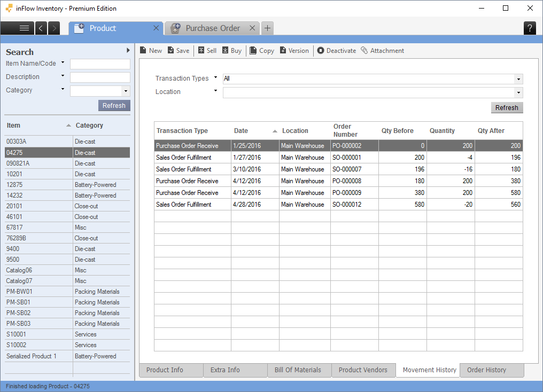Select item 12875 in the list

[67, 185]
